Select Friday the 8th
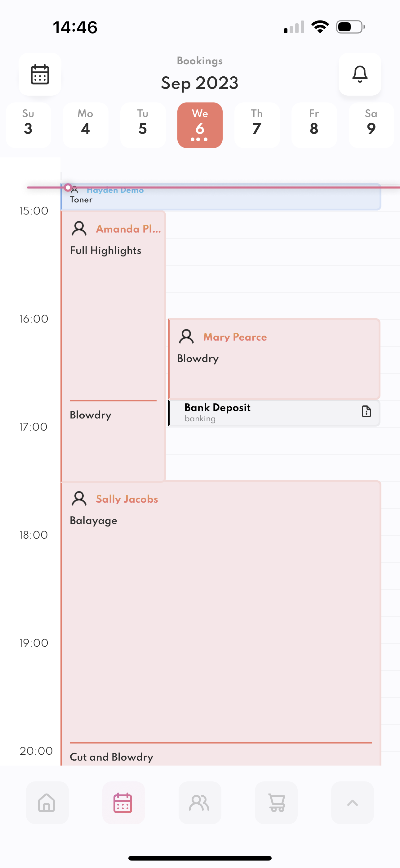The width and height of the screenshot is (400, 868). (314, 125)
